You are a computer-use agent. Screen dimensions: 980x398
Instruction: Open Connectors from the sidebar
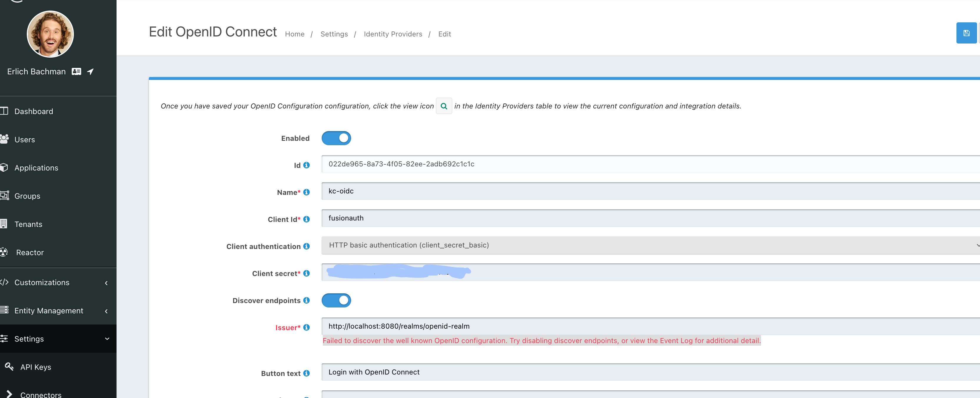[x=40, y=394]
